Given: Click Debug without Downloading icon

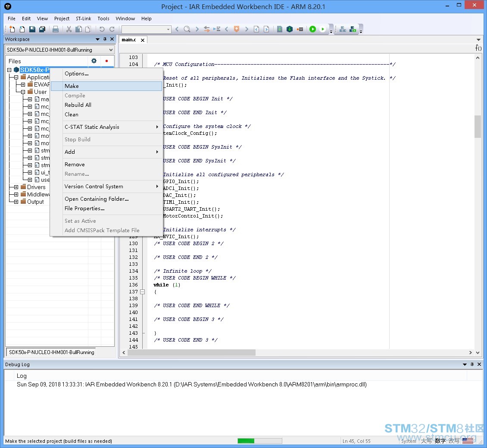Looking at the screenshot, I should point(323,29).
